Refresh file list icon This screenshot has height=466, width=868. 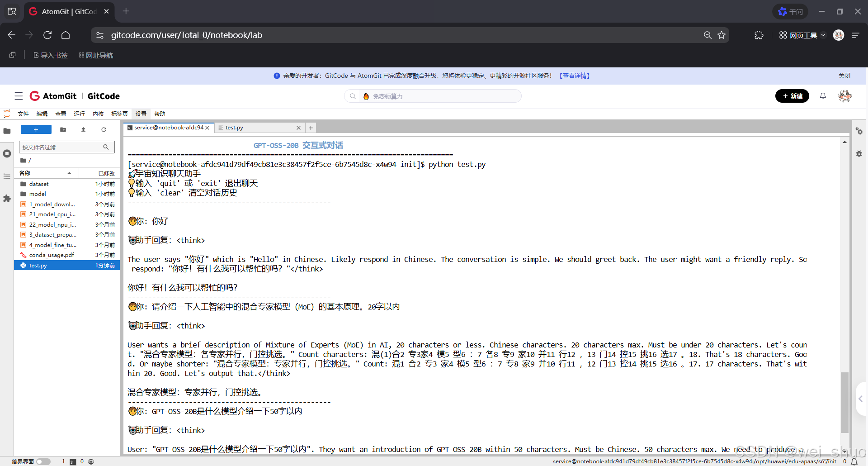pos(104,130)
